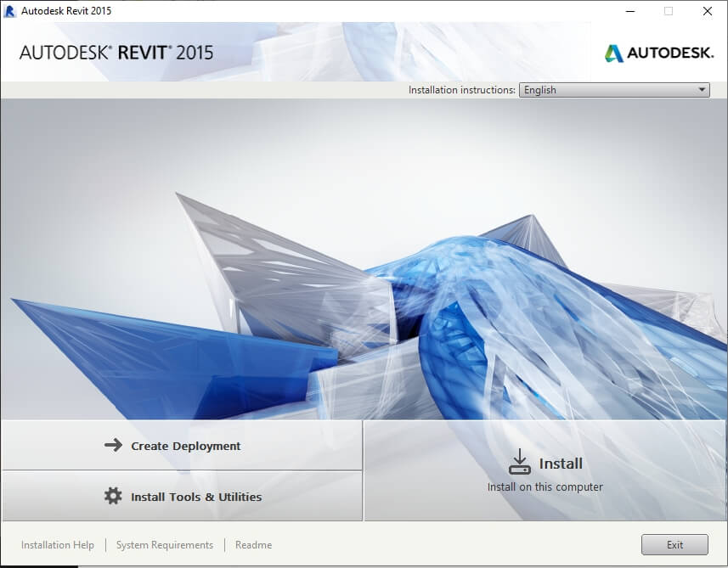The image size is (728, 568).
Task: View the System Requirements link
Action: tap(165, 545)
